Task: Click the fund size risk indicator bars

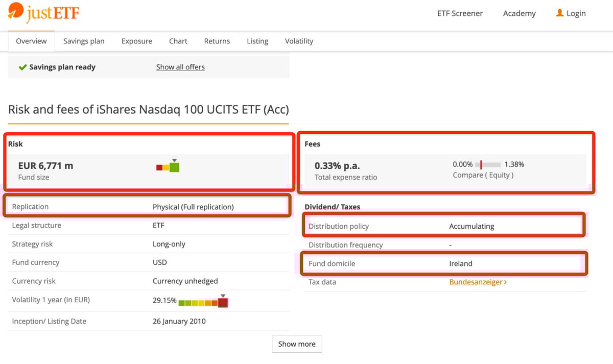Action: click(168, 166)
